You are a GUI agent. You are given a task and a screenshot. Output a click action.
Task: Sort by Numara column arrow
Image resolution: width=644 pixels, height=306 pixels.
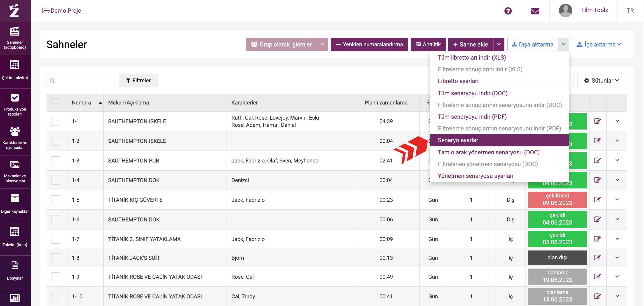(x=100, y=103)
